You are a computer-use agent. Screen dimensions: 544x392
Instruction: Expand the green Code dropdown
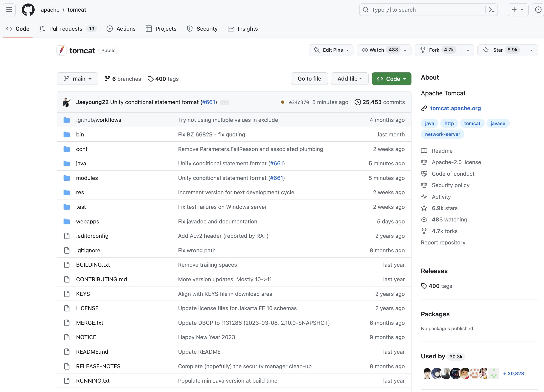point(391,79)
